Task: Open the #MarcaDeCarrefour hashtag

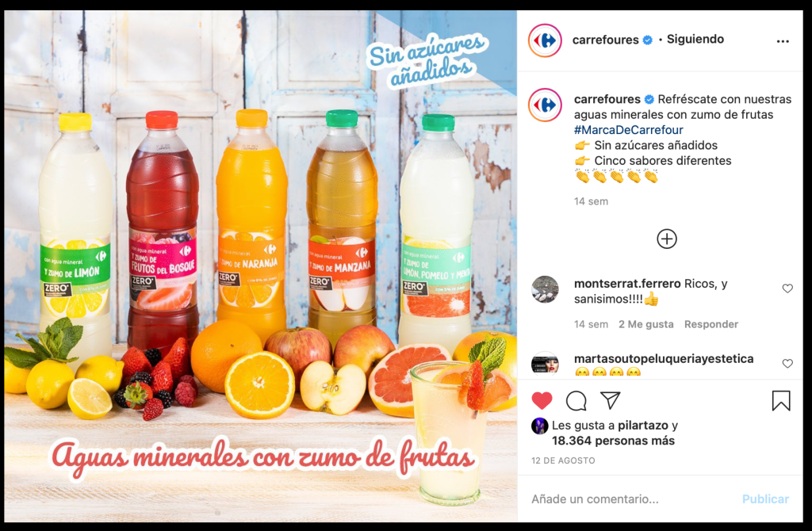Action: pyautogui.click(x=628, y=130)
